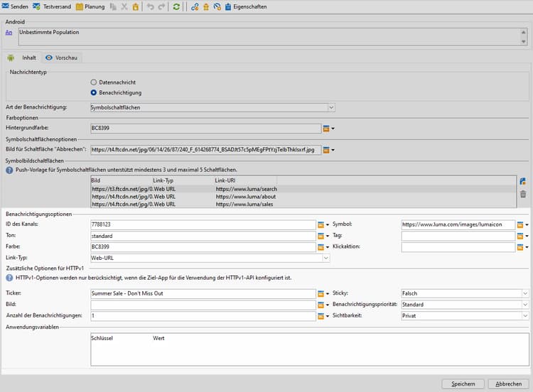
Task: Open Art der Benachrichtigung dropdown
Action: point(212,107)
